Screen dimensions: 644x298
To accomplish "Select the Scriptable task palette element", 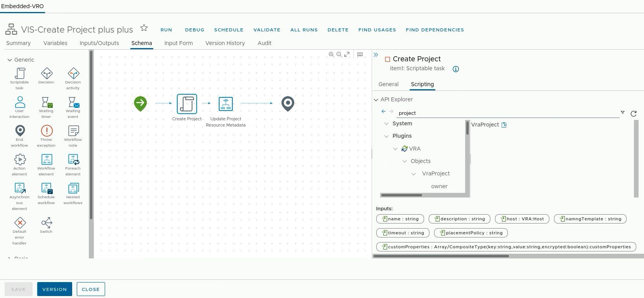I will pyautogui.click(x=19, y=79).
